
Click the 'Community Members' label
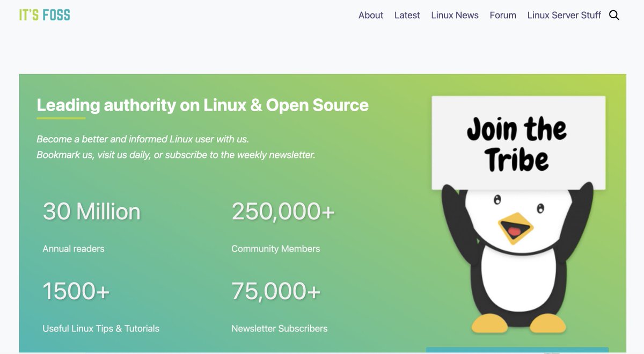pyautogui.click(x=275, y=249)
